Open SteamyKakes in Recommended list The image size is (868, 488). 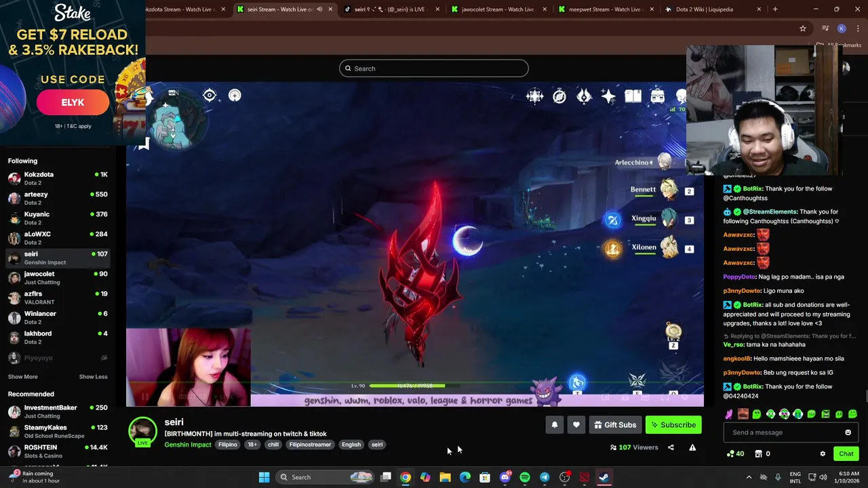coord(58,431)
